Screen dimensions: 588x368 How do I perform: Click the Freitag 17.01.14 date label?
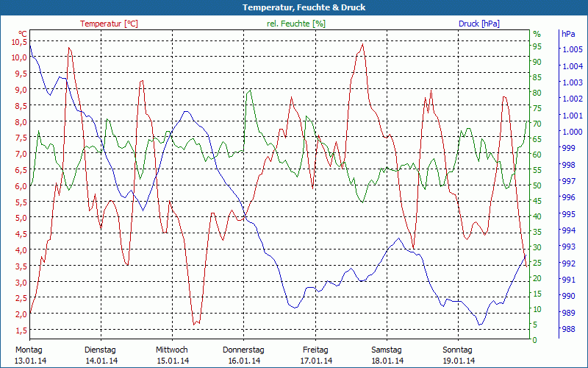point(315,355)
